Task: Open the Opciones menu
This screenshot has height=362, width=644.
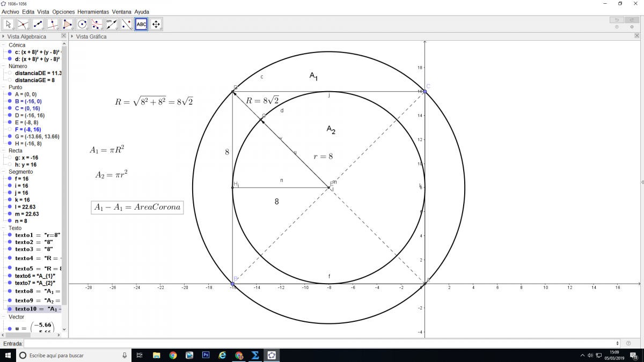Action: pos(63,11)
